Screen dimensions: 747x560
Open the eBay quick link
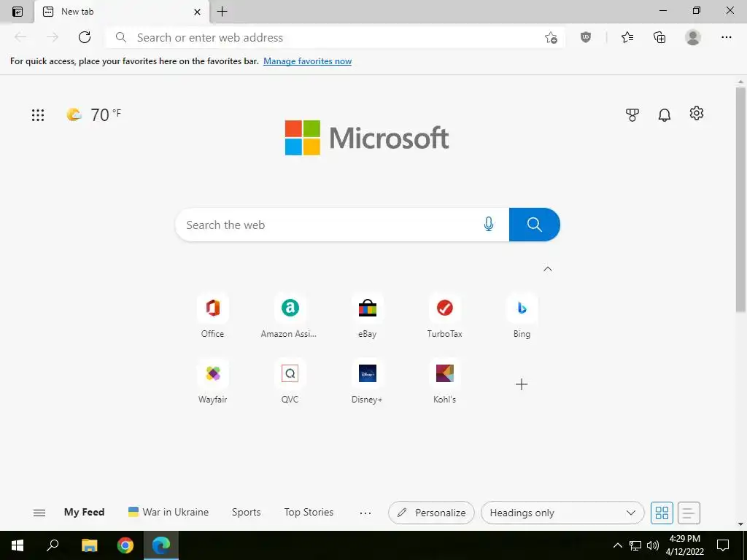point(368,316)
